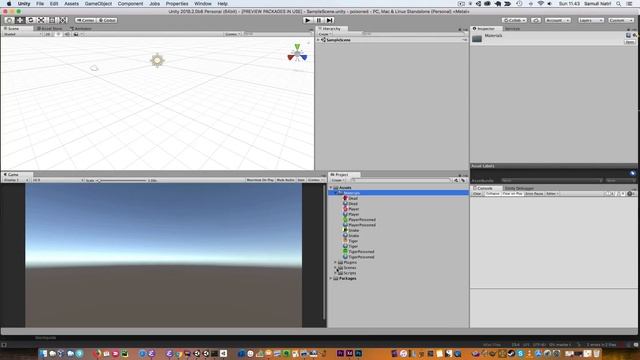Click the Step frame button
Image resolution: width=640 pixels, height=360 pixels.
329,20
